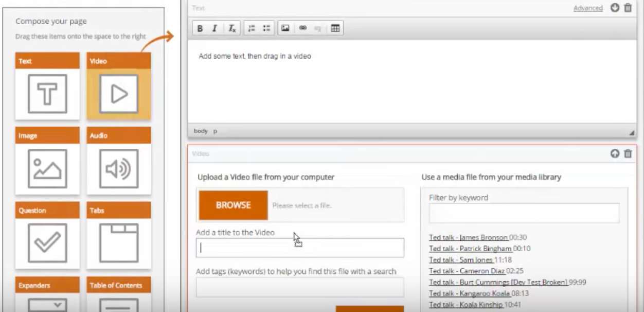Viewport: 644px width, 312px height.
Task: Select the Tabs component tile
Action: [x=119, y=236]
